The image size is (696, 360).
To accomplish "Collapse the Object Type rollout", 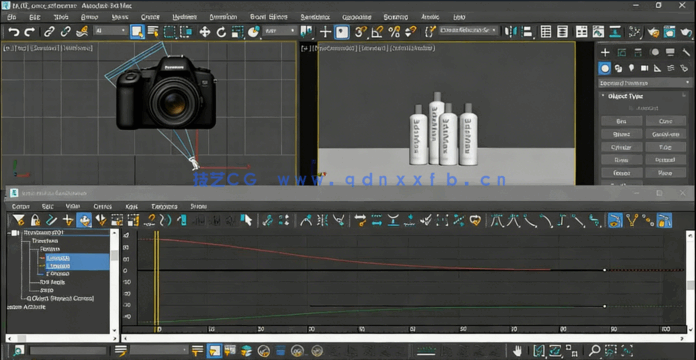I will tap(603, 96).
